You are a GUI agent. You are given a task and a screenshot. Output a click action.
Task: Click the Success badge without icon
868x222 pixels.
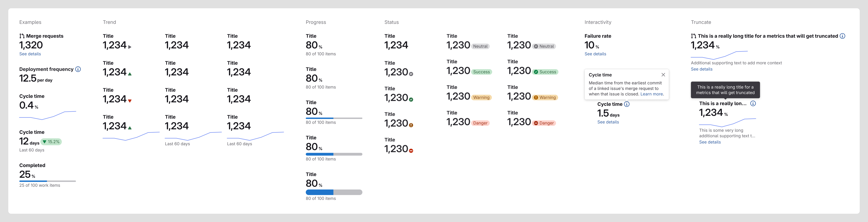481,72
